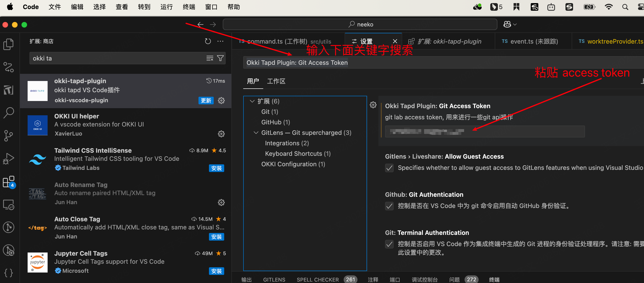Viewport: 644px width, 283px height.
Task: Click the Extensions activity bar icon
Action: [x=9, y=182]
